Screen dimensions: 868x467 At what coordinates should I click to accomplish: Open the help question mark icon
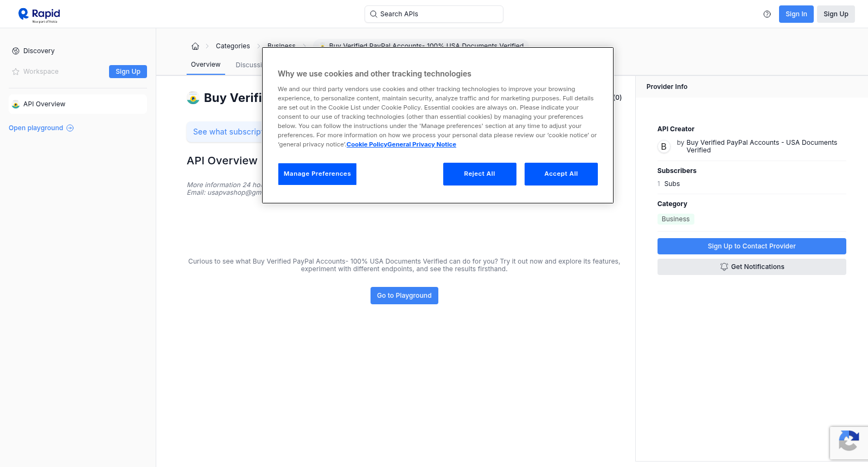(x=767, y=14)
